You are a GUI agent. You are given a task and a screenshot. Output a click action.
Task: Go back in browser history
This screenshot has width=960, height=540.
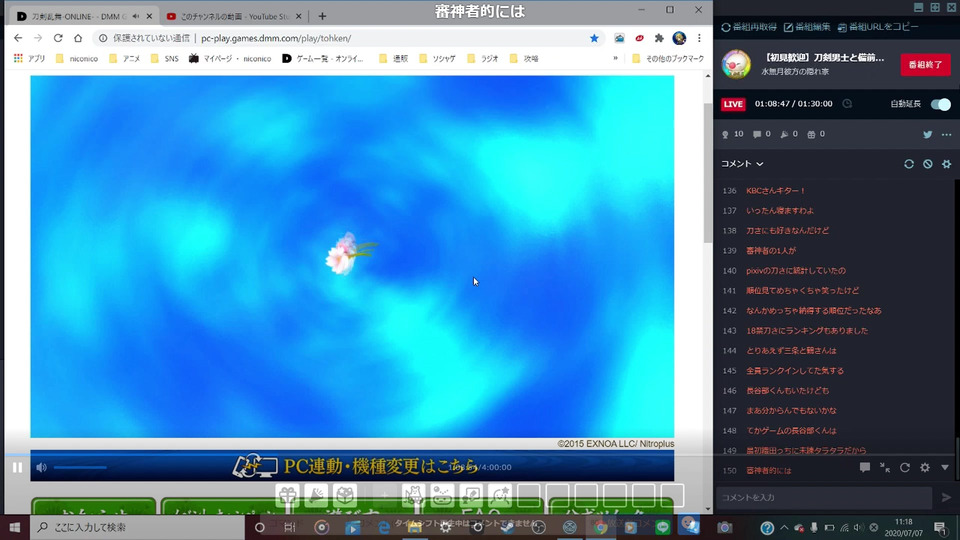[x=18, y=38]
